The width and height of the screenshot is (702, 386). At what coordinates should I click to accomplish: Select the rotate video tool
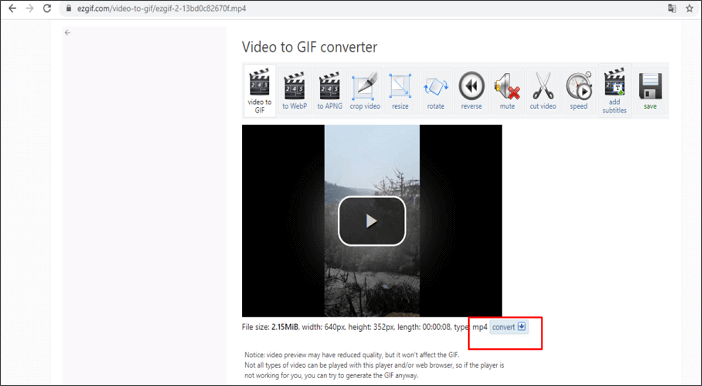tap(436, 91)
